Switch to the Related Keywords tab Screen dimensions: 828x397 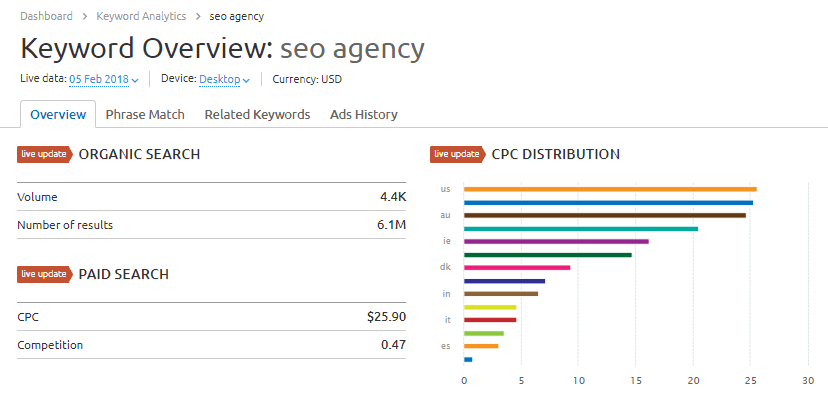pyautogui.click(x=257, y=115)
